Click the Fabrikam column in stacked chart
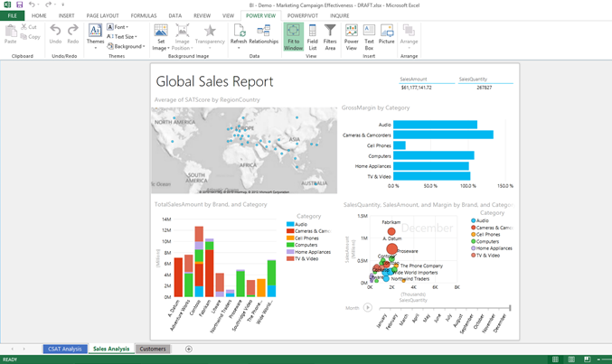The image size is (612, 364). click(209, 267)
